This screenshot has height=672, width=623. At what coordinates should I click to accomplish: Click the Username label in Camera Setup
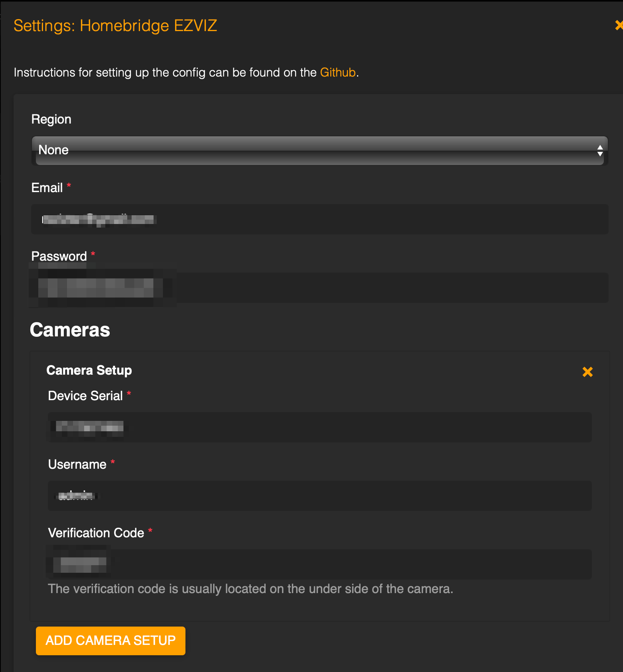(77, 464)
